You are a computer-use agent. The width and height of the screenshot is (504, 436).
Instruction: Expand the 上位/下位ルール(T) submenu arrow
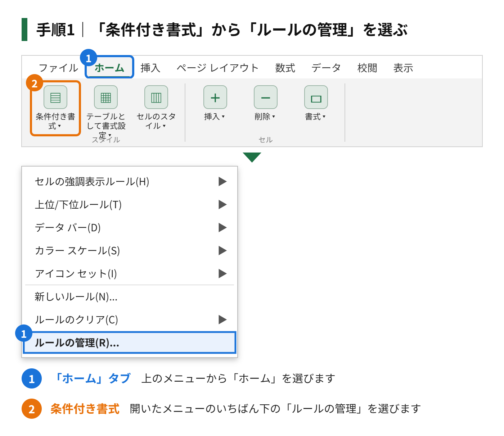222,205
